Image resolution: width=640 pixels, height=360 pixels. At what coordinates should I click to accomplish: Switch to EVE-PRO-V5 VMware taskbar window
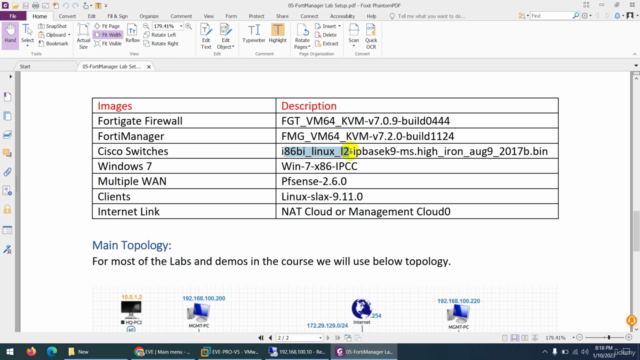click(231, 351)
